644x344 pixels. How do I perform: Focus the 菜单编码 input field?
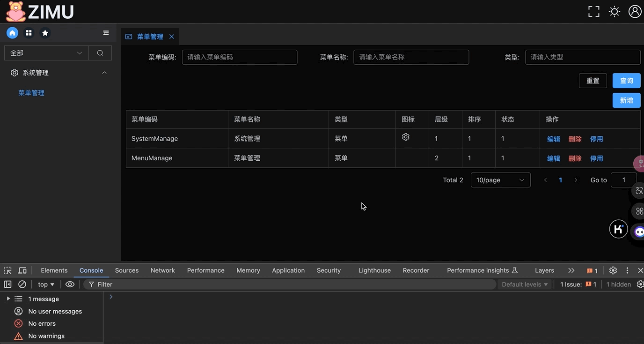pyautogui.click(x=240, y=57)
